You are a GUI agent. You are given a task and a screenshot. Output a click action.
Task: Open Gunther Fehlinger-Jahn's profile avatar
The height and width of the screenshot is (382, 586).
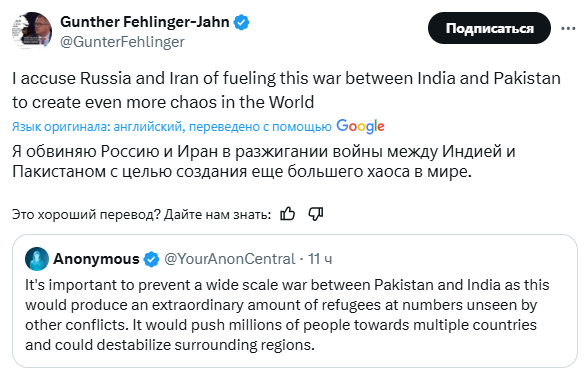[32, 31]
